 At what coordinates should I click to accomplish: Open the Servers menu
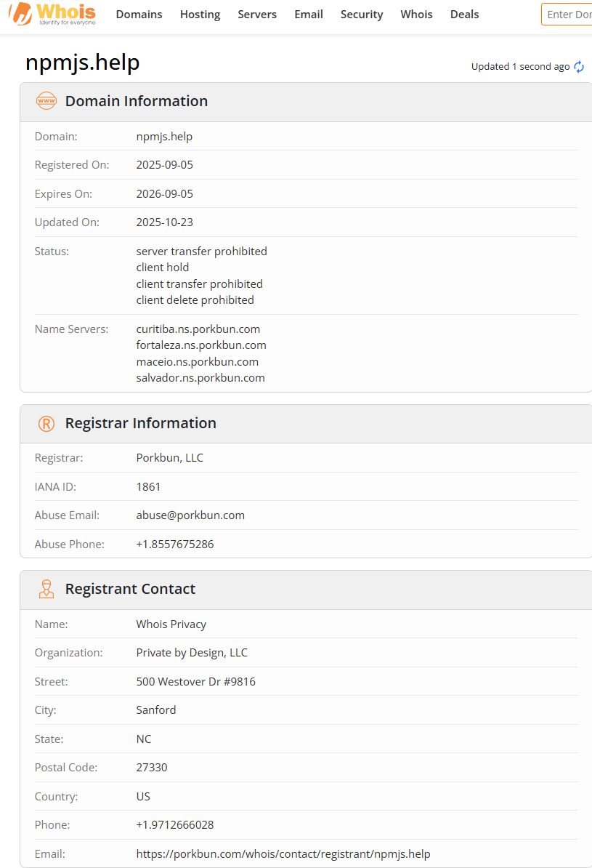257,15
